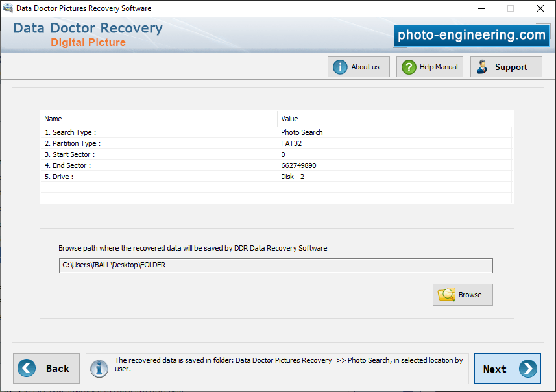
Task: Select the '5. Drive :' row
Action: click(x=276, y=177)
